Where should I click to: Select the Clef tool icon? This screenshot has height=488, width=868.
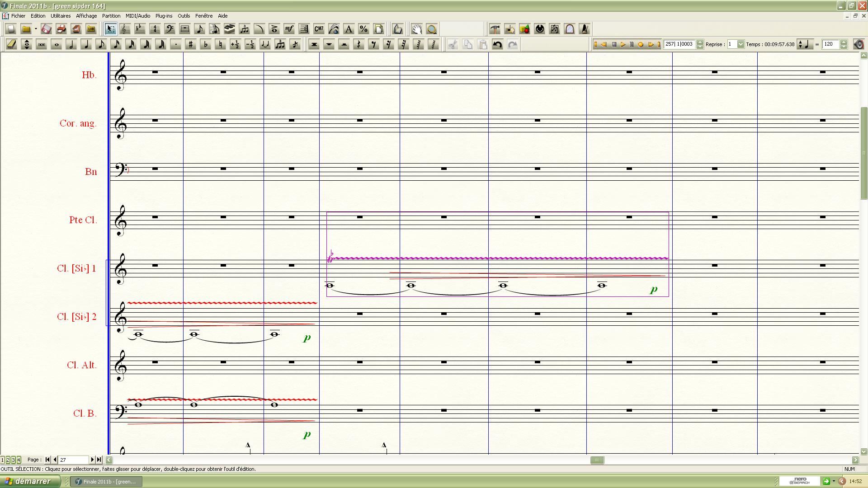(170, 29)
